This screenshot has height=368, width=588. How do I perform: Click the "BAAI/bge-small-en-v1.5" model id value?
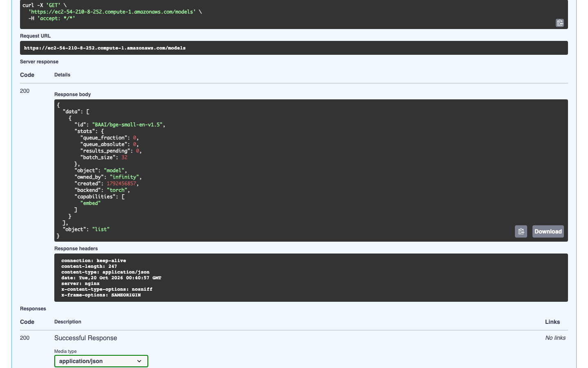[x=127, y=125]
